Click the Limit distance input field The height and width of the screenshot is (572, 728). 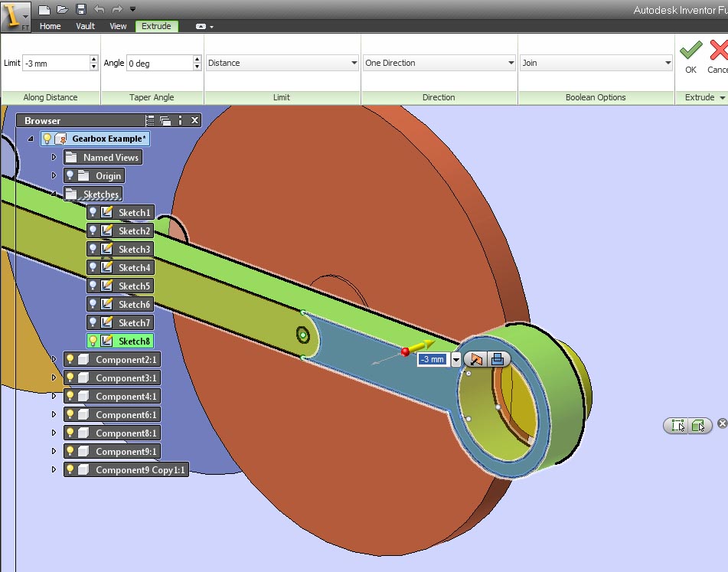click(56, 63)
